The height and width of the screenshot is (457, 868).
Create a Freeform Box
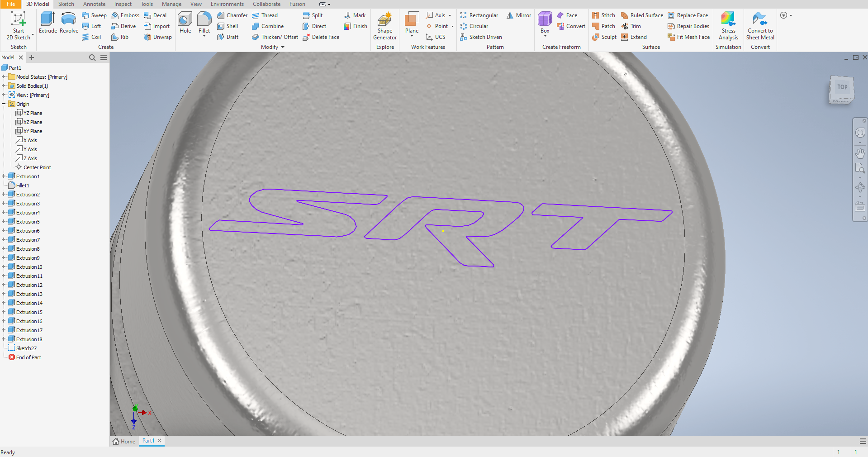545,24
